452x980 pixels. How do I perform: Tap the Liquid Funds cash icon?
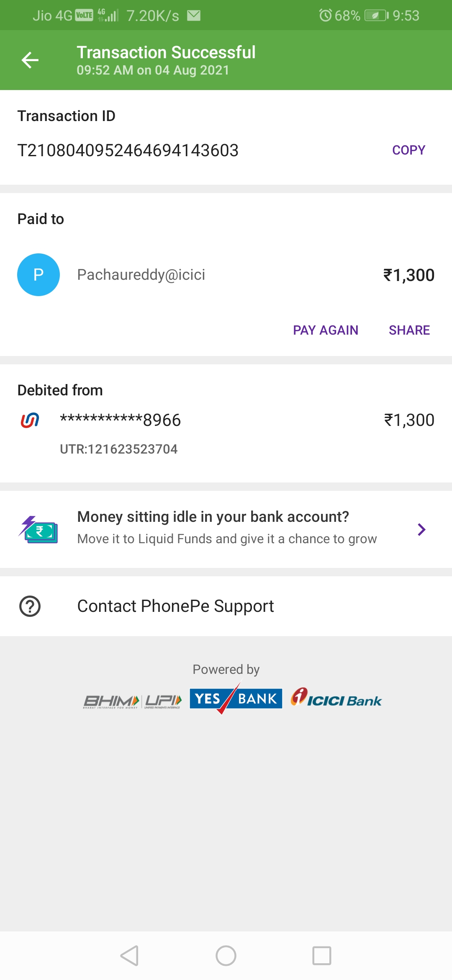pyautogui.click(x=39, y=530)
